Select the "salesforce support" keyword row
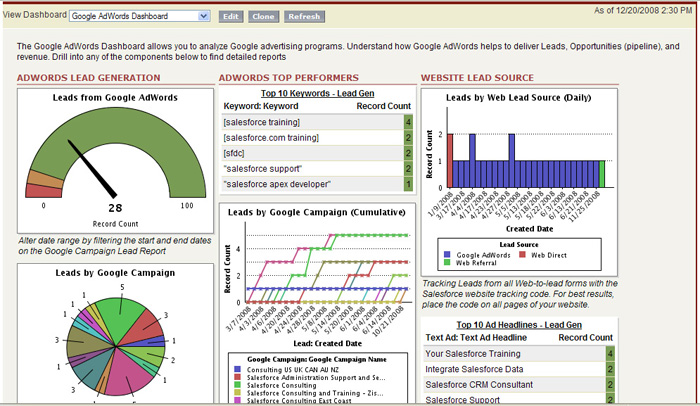The height and width of the screenshot is (406, 700). (317, 169)
